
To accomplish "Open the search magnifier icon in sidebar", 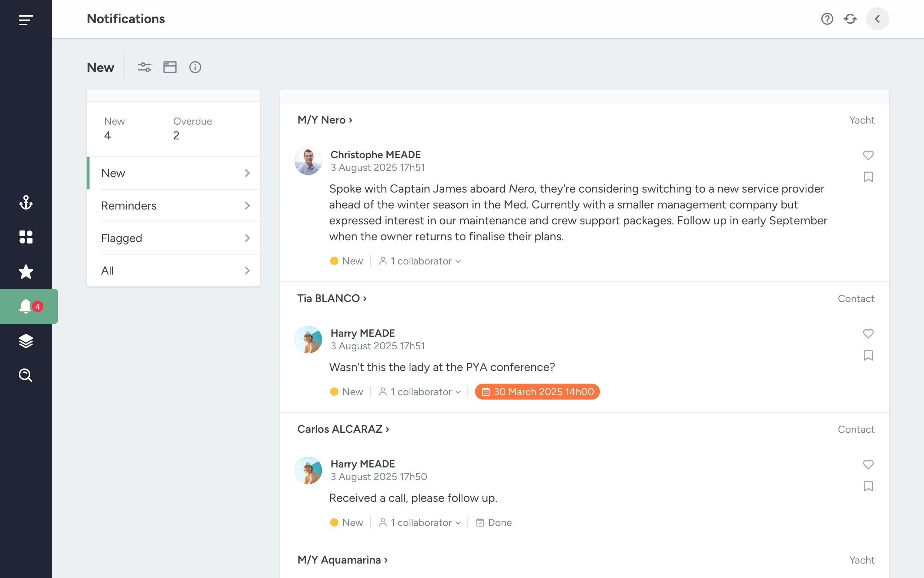I will 26,375.
